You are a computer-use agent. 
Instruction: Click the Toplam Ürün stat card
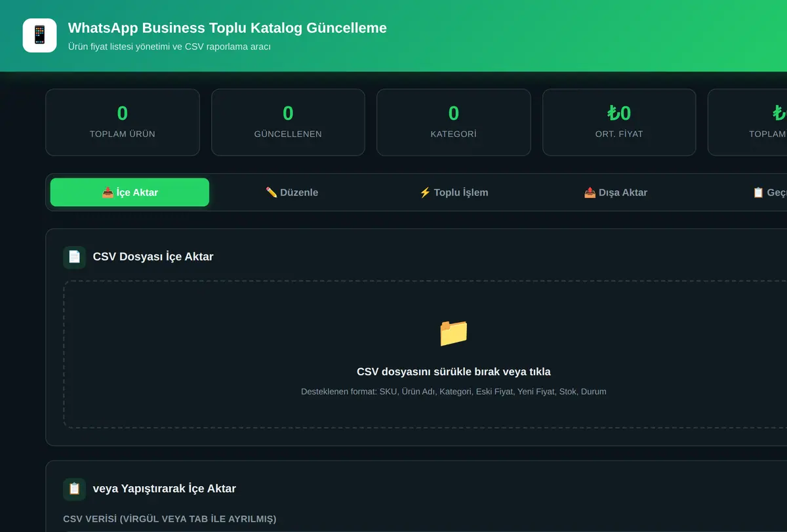pos(123,123)
